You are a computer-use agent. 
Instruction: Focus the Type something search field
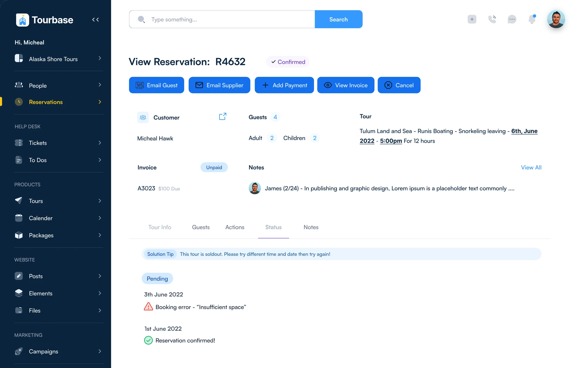222,19
